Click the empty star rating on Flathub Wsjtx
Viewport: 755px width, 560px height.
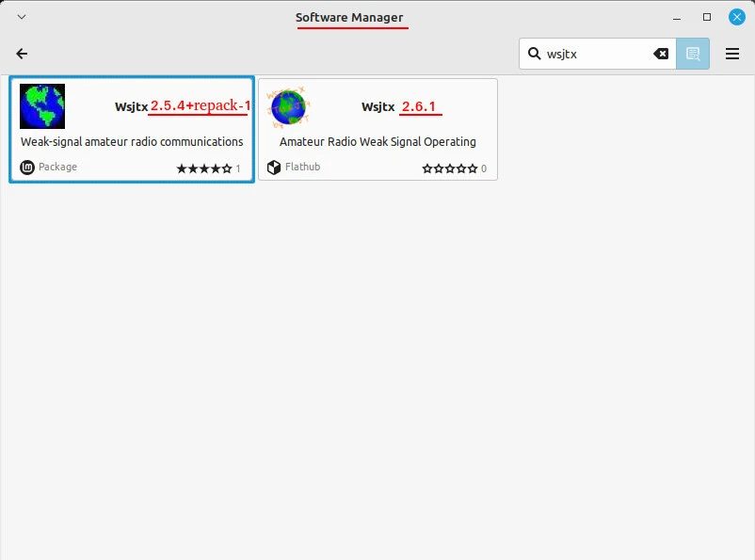(449, 168)
